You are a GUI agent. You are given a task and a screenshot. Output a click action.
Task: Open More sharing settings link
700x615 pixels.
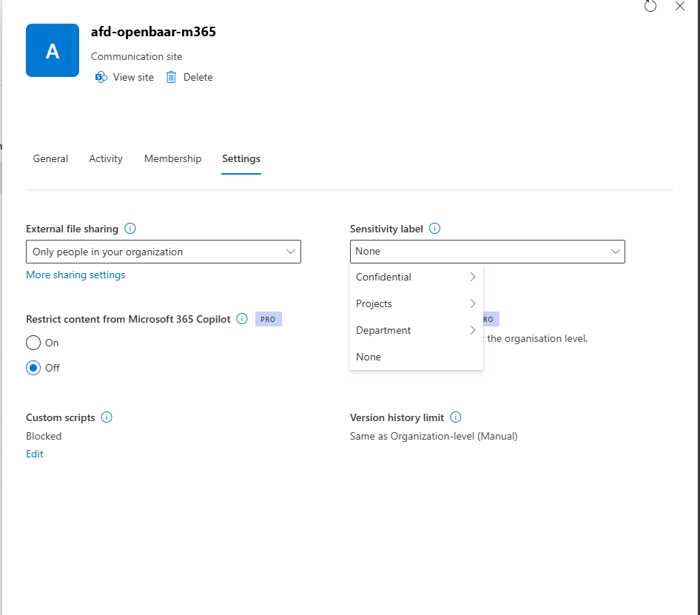(75, 275)
